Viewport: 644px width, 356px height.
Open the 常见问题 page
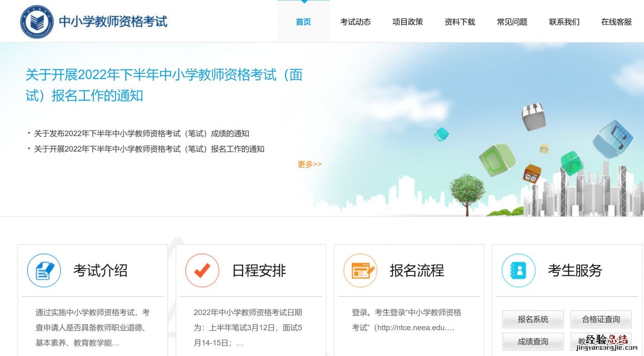coord(512,22)
